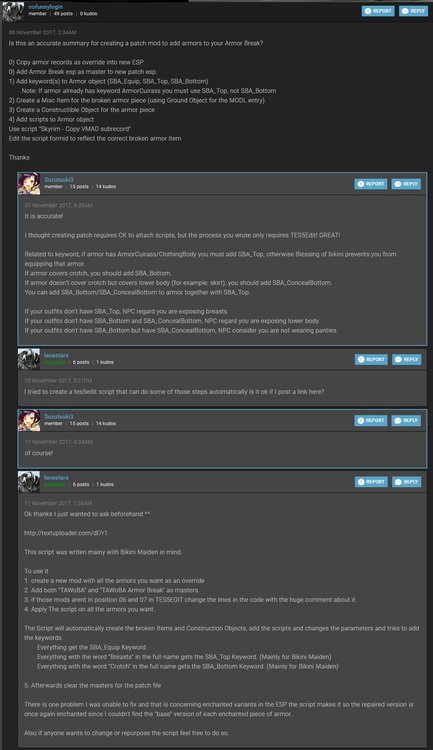The image size is (433, 750).
Task: Report nofunnylogin's top comment
Action: pyautogui.click(x=378, y=11)
